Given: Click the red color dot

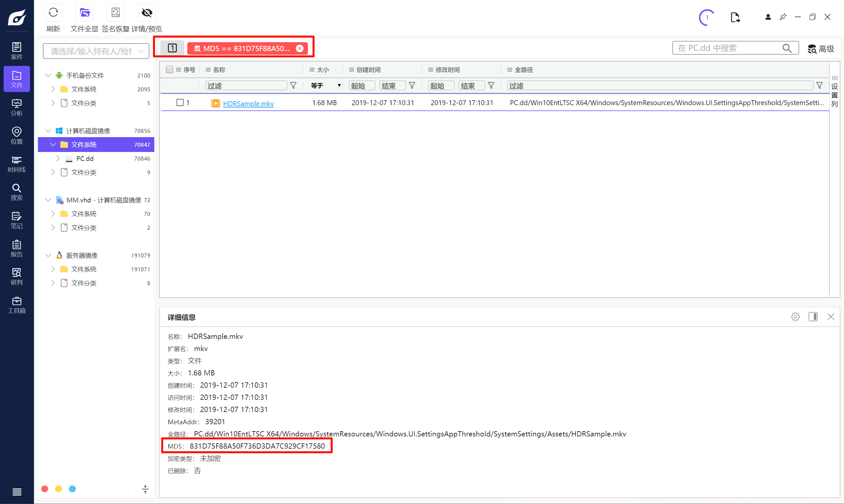Looking at the screenshot, I should click(45, 489).
